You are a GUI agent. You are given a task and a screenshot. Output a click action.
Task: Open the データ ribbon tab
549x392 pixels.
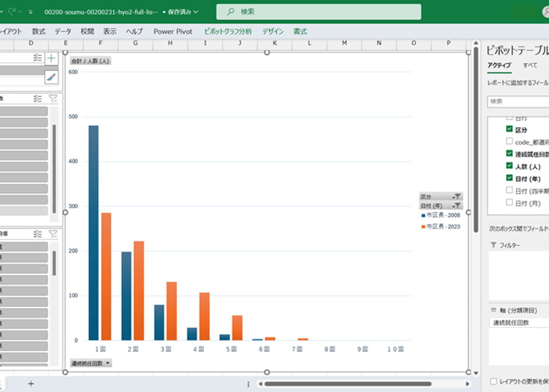coord(63,31)
